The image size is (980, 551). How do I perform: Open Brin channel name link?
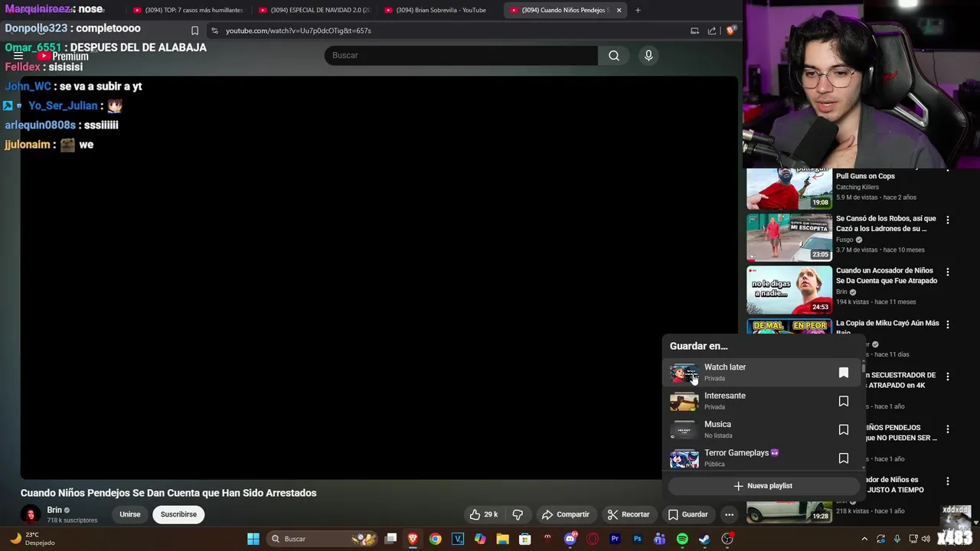pos(54,510)
